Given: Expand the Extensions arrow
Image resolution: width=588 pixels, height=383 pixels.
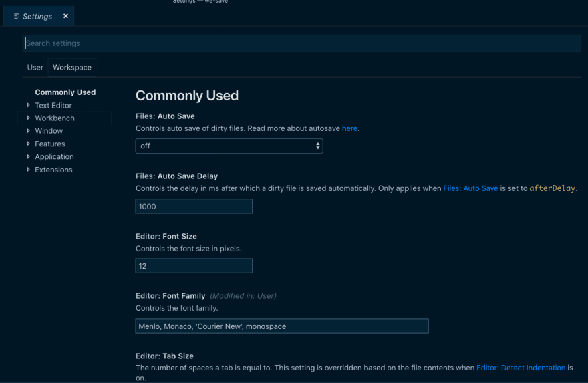Looking at the screenshot, I should [x=29, y=170].
